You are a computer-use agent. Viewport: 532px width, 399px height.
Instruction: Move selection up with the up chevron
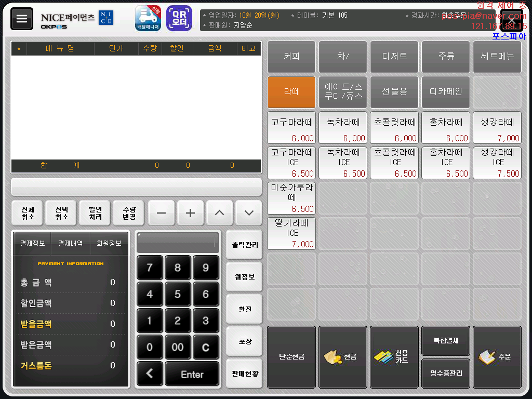tap(219, 213)
